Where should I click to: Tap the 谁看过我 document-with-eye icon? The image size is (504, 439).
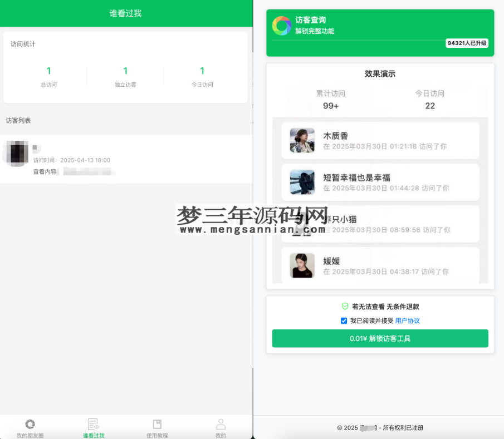[93, 423]
